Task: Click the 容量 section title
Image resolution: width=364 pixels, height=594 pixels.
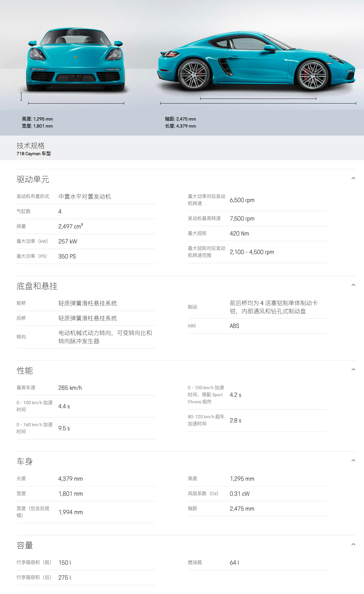Action: tap(25, 545)
